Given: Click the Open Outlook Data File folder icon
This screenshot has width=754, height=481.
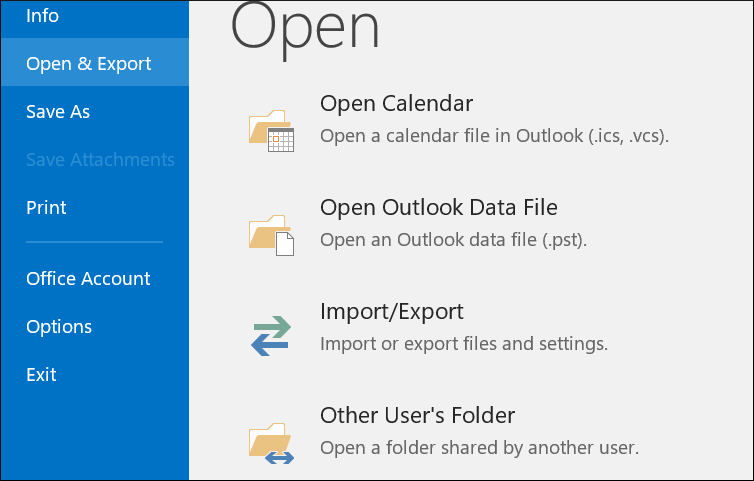Looking at the screenshot, I should click(x=271, y=235).
